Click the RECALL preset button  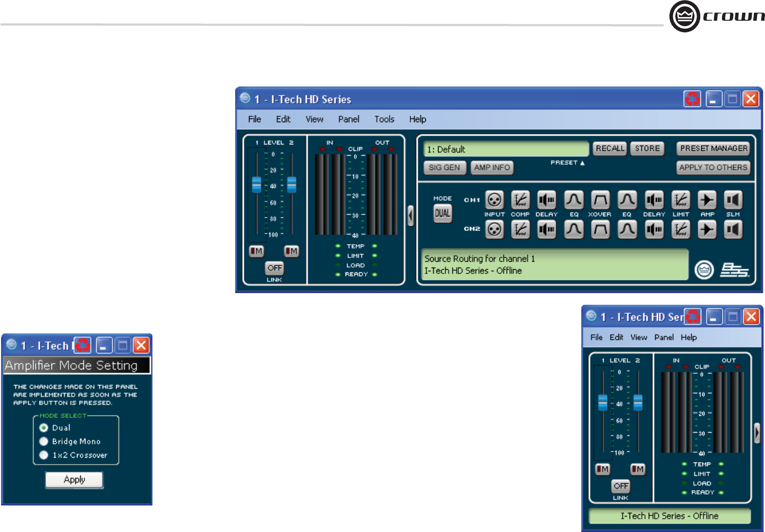coord(610,149)
